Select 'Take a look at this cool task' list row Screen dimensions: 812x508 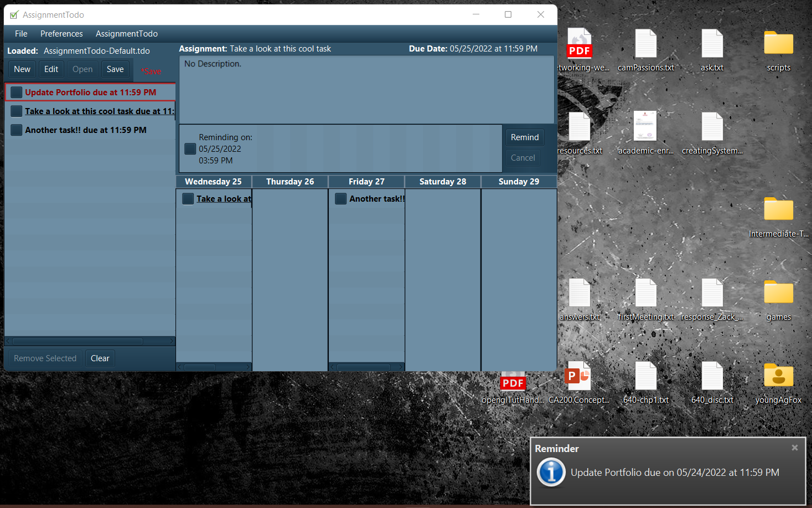[90, 111]
